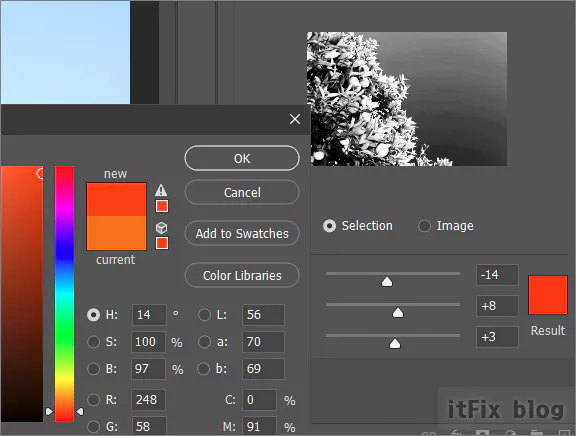The image size is (576, 436).
Task: Click the a field showing 70
Action: click(263, 342)
